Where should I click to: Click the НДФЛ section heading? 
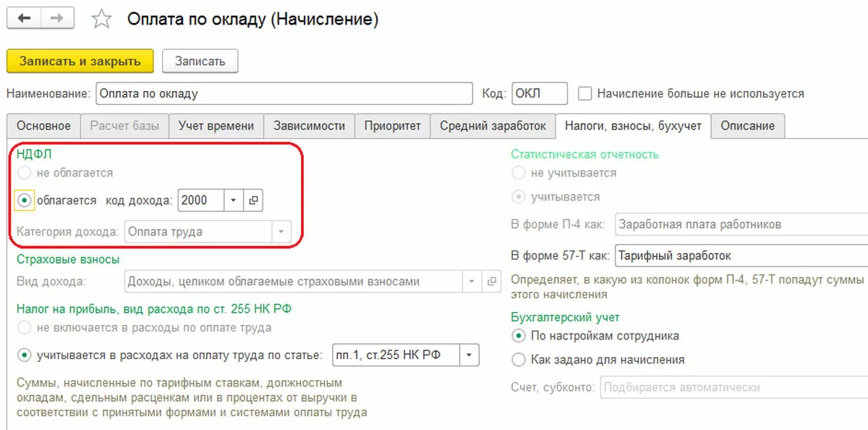(x=34, y=153)
